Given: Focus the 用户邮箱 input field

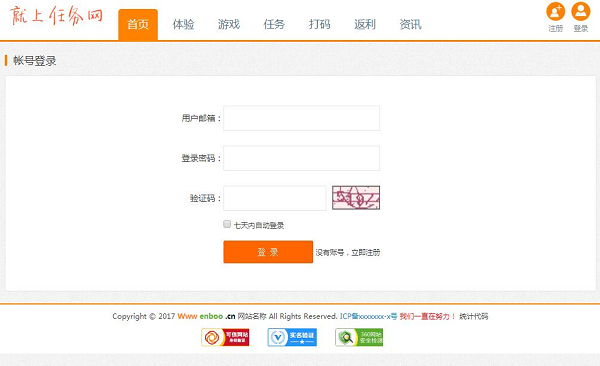Looking at the screenshot, I should click(x=302, y=118).
